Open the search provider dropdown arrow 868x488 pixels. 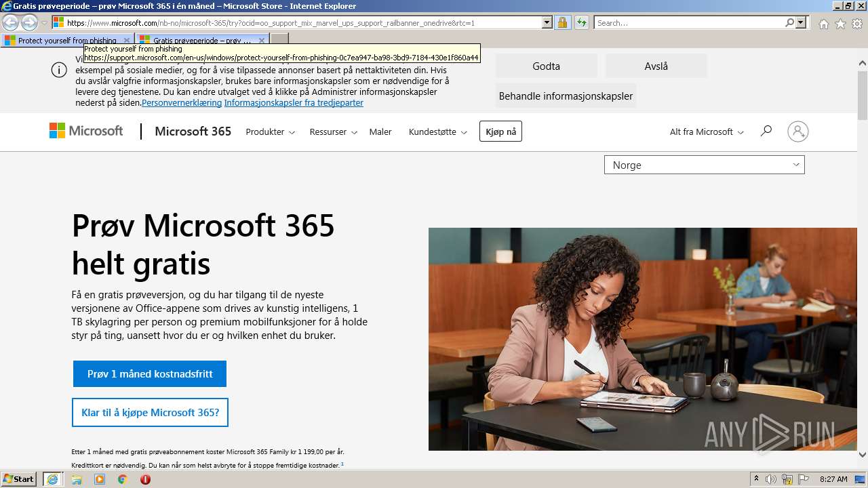coord(802,22)
